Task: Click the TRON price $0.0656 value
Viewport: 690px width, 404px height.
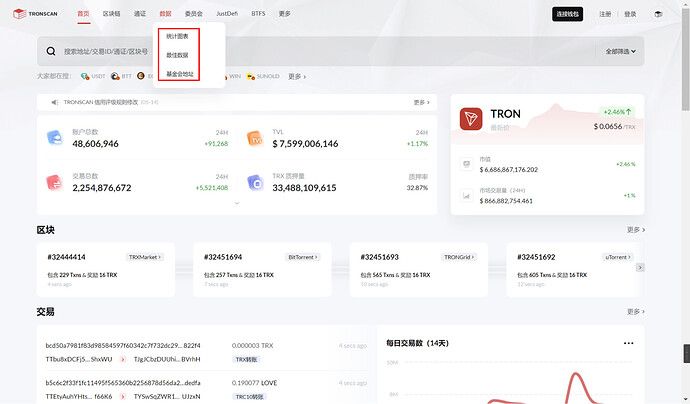Action: (x=608, y=126)
